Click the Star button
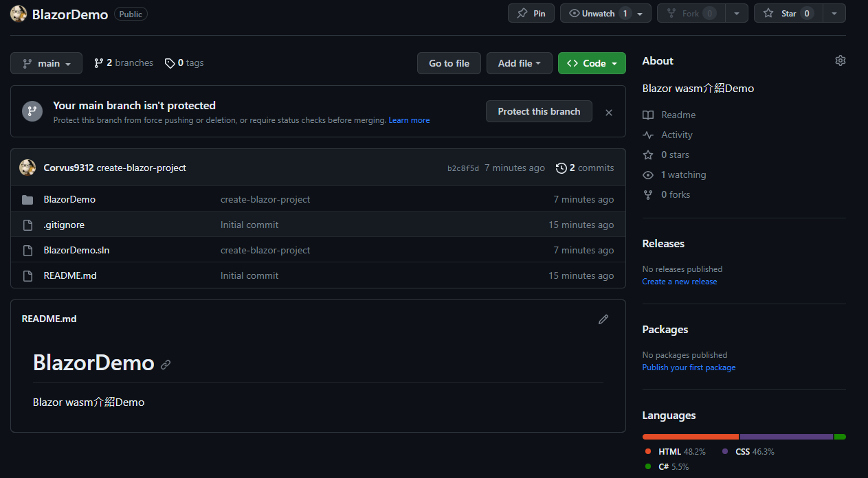This screenshot has height=478, width=868. coord(788,13)
